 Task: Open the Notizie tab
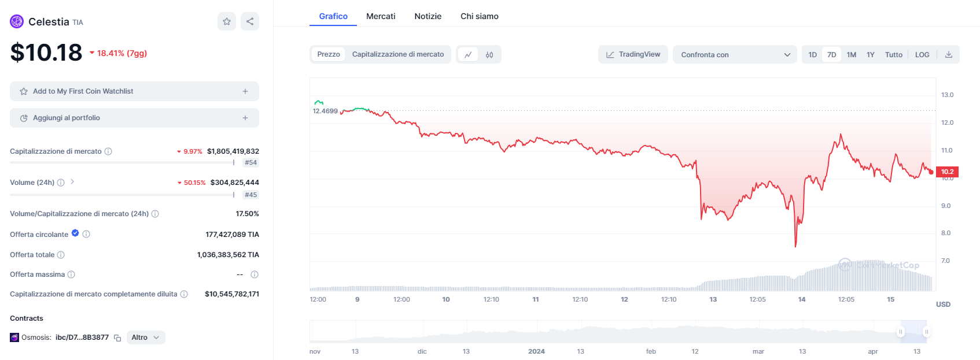[428, 16]
